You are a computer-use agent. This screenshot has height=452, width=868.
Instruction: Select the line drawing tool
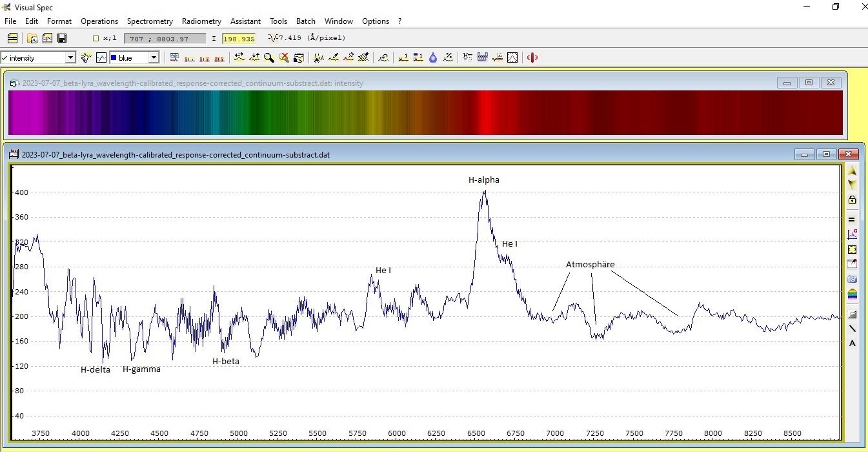852,328
